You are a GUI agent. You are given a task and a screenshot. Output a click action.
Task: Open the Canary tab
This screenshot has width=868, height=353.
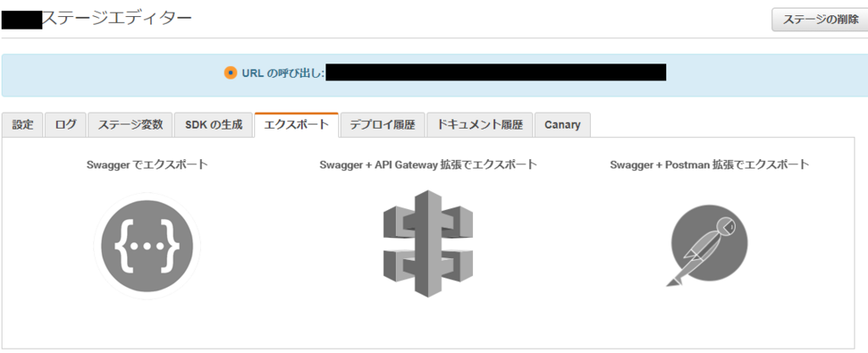coord(563,124)
